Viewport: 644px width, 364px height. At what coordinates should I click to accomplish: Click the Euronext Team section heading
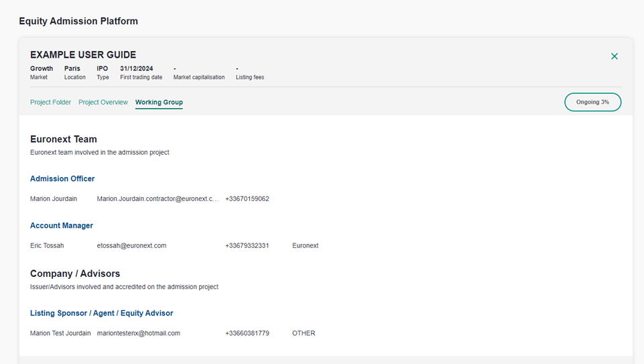[63, 139]
